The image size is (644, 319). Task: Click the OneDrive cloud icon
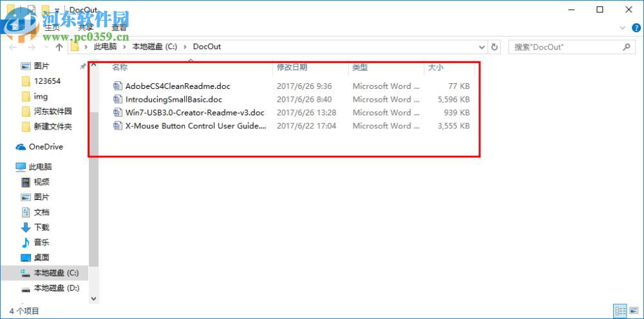tap(21, 147)
